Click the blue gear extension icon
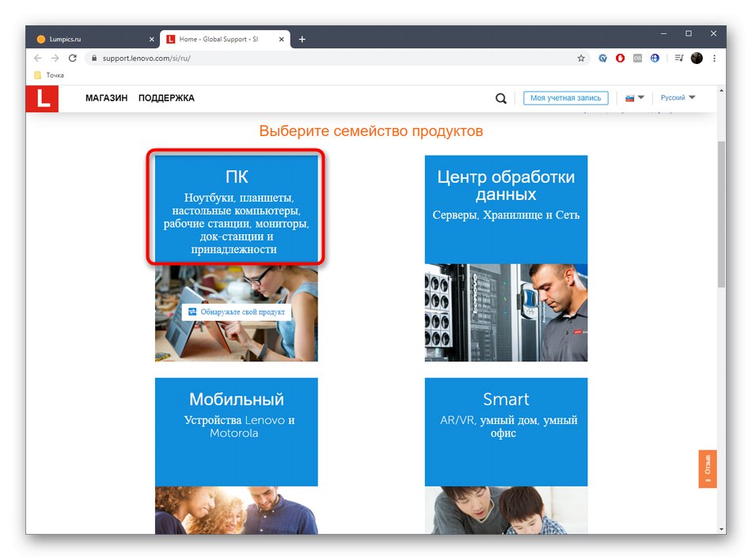 [x=603, y=58]
